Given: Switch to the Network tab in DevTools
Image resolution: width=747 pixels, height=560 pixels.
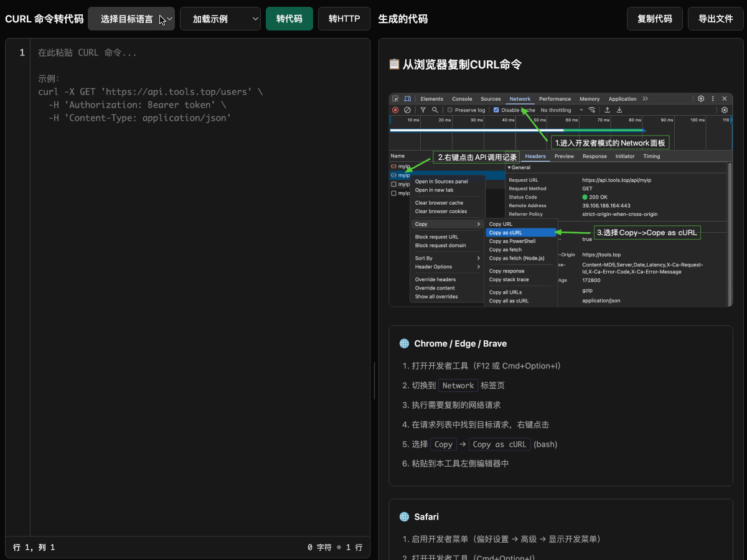Looking at the screenshot, I should pyautogui.click(x=520, y=99).
